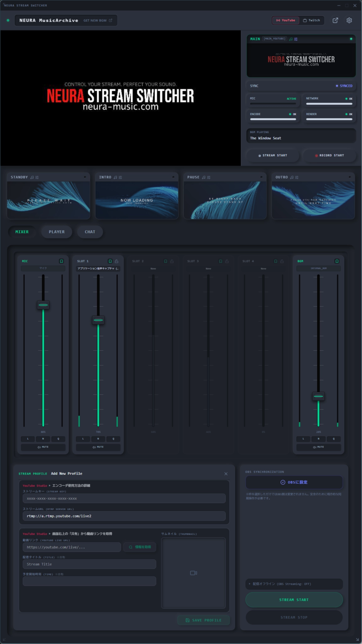Click the STANDBY scene music note icon
The height and width of the screenshot is (644, 362).
(x=32, y=177)
